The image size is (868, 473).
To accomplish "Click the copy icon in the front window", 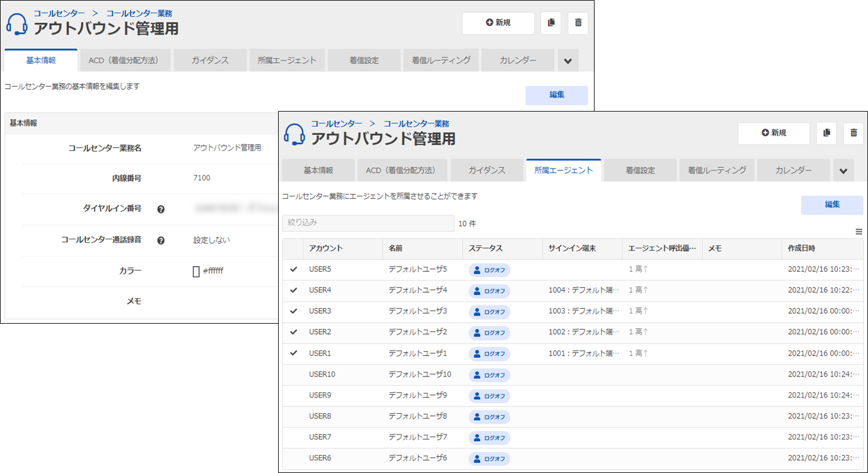I will click(827, 133).
